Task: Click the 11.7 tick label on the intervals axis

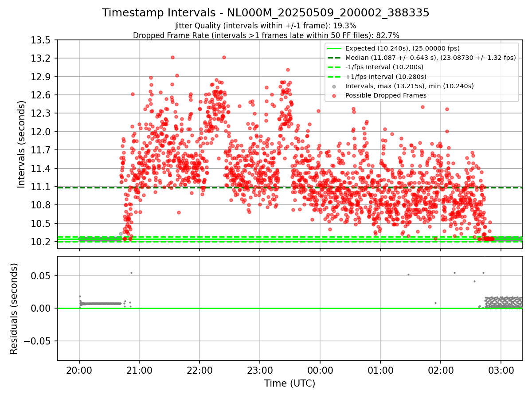Action: [x=41, y=150]
